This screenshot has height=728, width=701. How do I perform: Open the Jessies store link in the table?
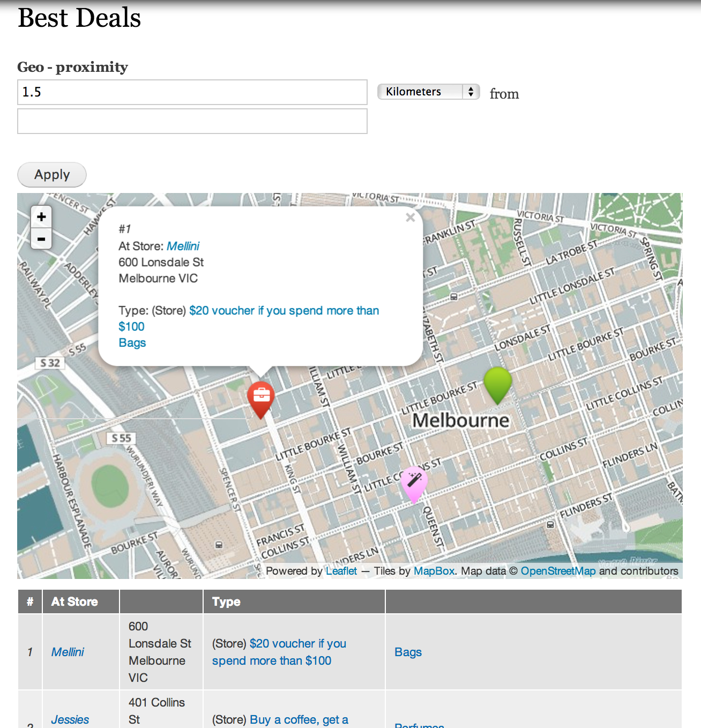point(70,719)
